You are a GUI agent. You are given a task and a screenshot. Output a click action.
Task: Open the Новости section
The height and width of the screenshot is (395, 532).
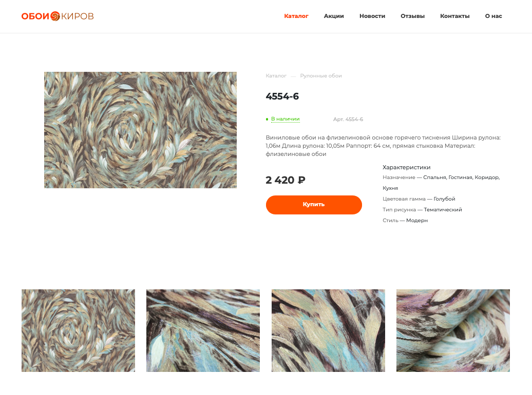pyautogui.click(x=372, y=16)
